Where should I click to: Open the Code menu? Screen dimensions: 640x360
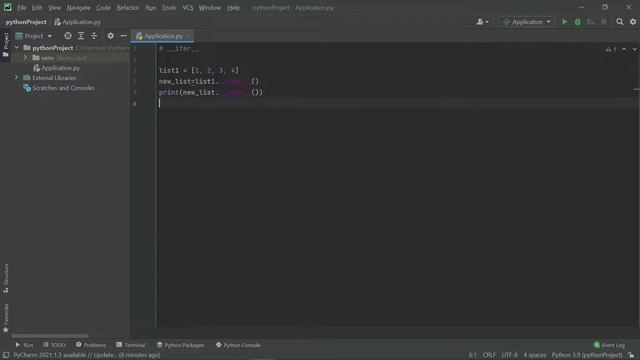pos(103,8)
